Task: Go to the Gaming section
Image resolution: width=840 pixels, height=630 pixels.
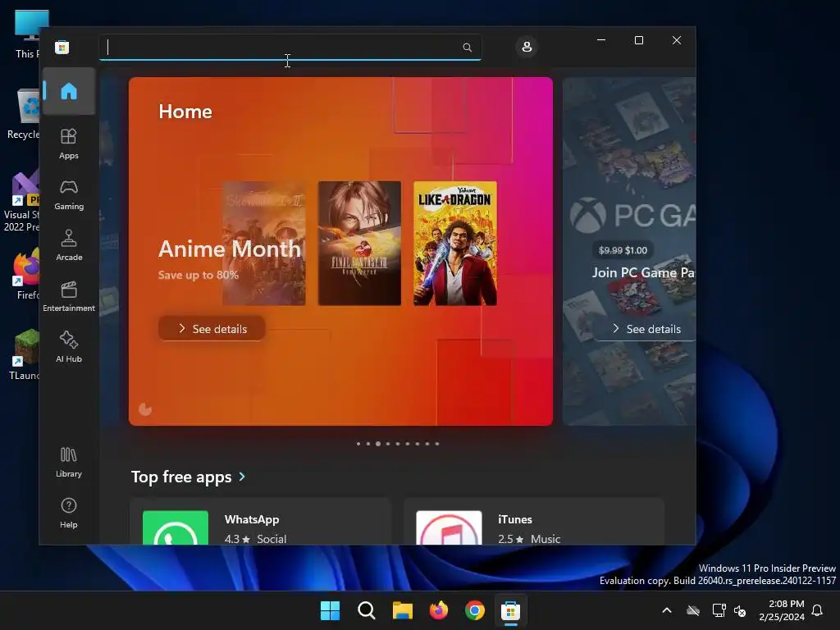Action: (x=69, y=195)
